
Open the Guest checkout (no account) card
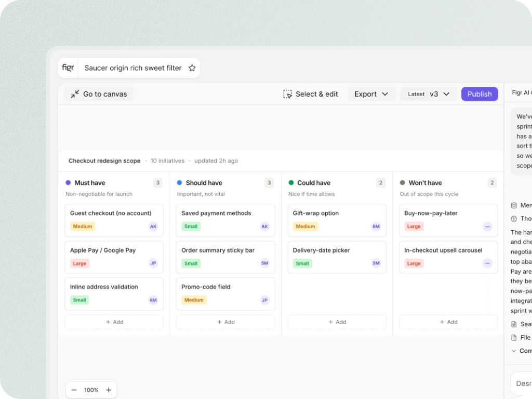pyautogui.click(x=114, y=220)
